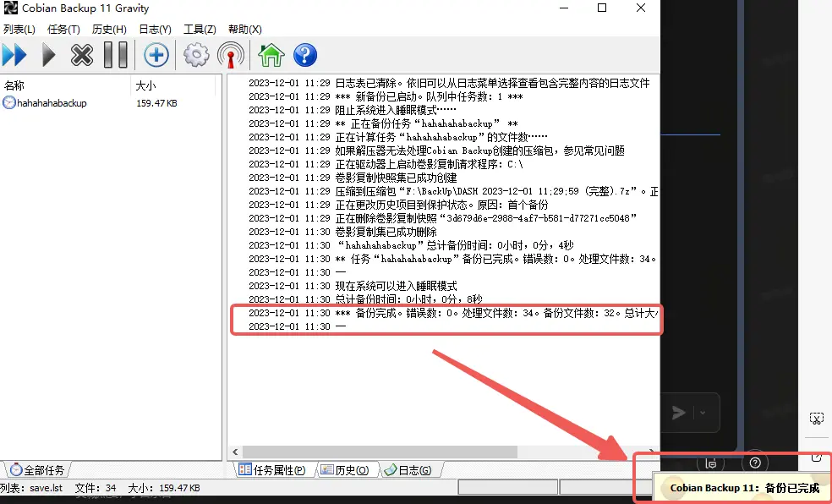Open options via gear icon

pyautogui.click(x=196, y=55)
